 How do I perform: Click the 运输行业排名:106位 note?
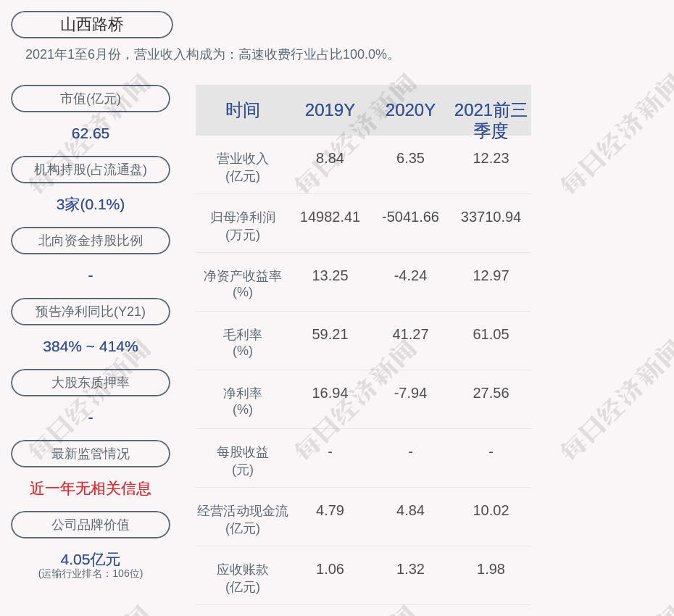click(91, 573)
